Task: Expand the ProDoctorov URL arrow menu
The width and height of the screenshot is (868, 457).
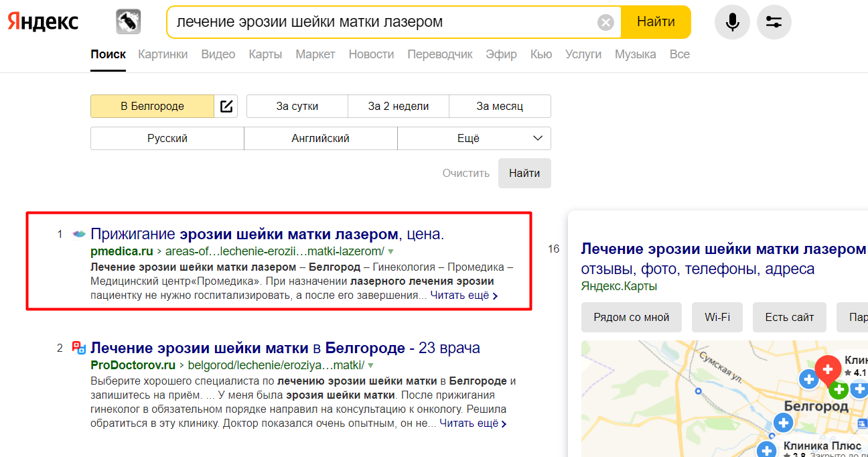Action: coord(371,366)
